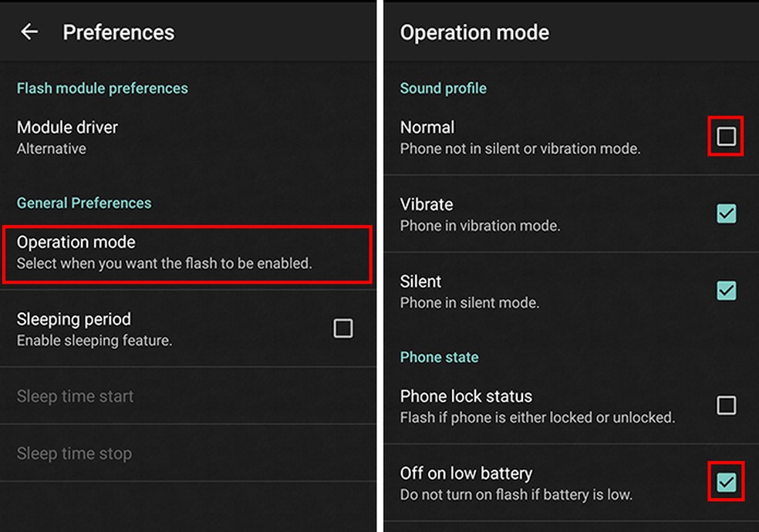Screen dimensions: 759x532
Task: Tap the Silent option label
Action: [420, 281]
